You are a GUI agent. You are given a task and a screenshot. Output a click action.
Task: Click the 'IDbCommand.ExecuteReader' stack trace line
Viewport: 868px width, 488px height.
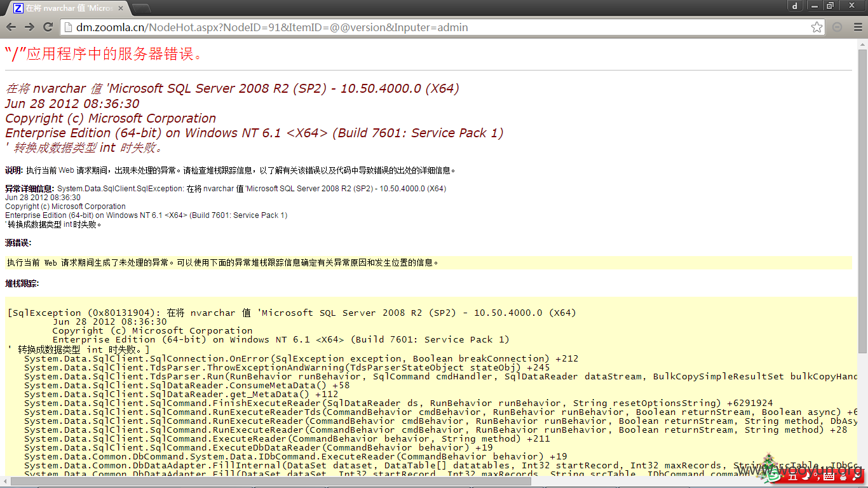point(295,456)
